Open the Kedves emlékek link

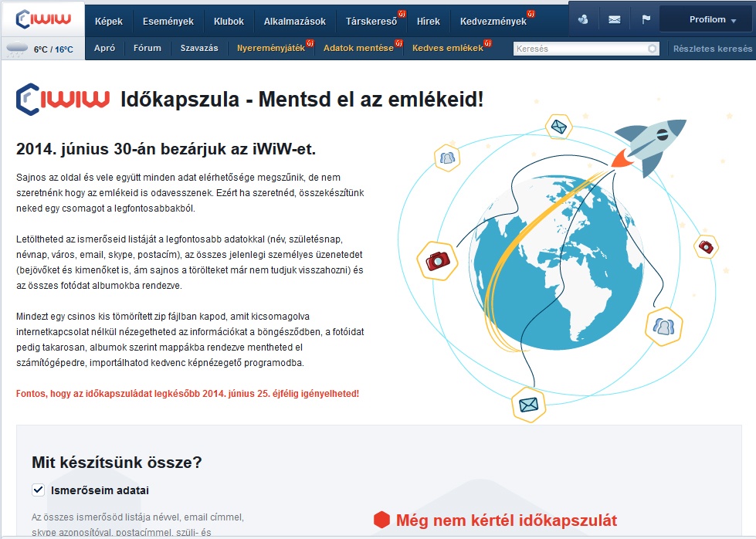pyautogui.click(x=447, y=48)
